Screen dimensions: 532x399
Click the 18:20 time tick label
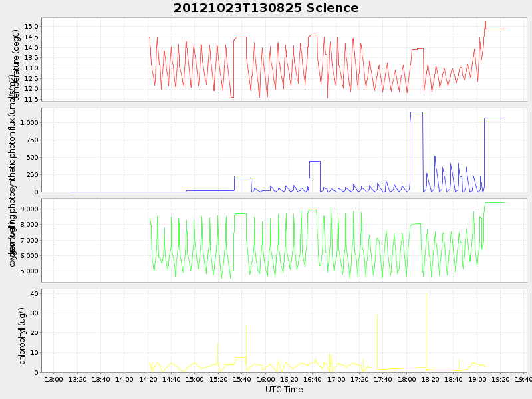pyautogui.click(x=430, y=379)
